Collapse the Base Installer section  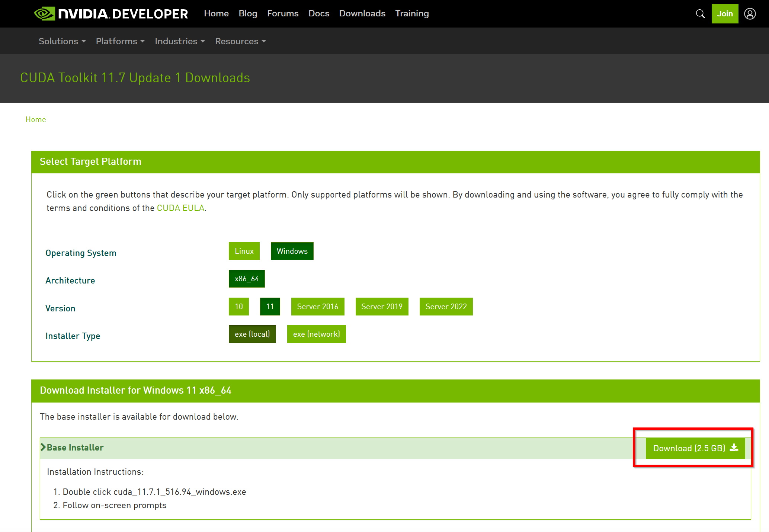(72, 448)
